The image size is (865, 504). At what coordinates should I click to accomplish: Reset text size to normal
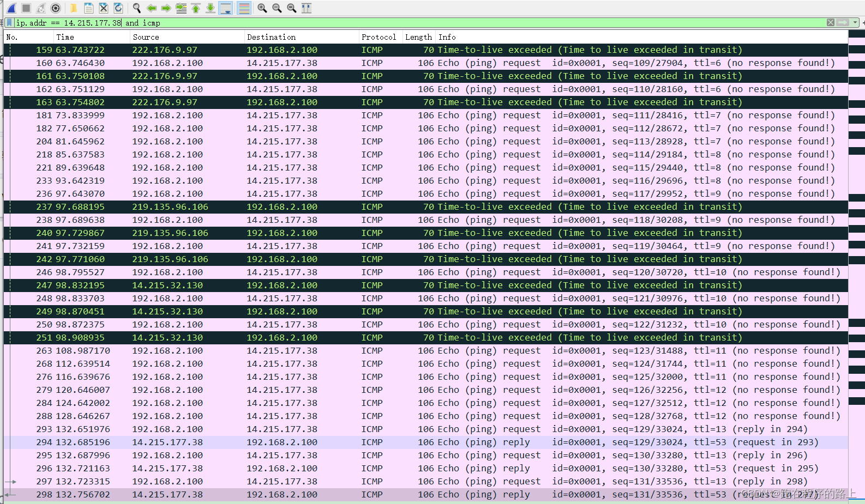point(292,8)
